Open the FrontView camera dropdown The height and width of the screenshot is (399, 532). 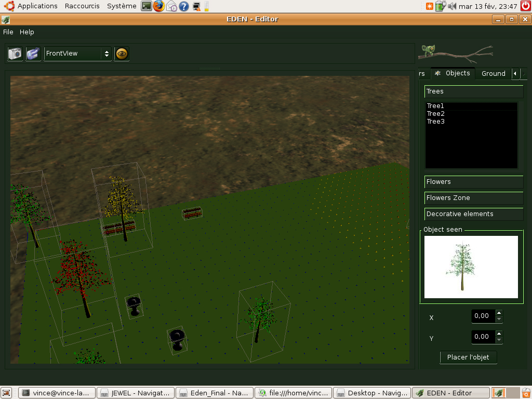point(78,54)
